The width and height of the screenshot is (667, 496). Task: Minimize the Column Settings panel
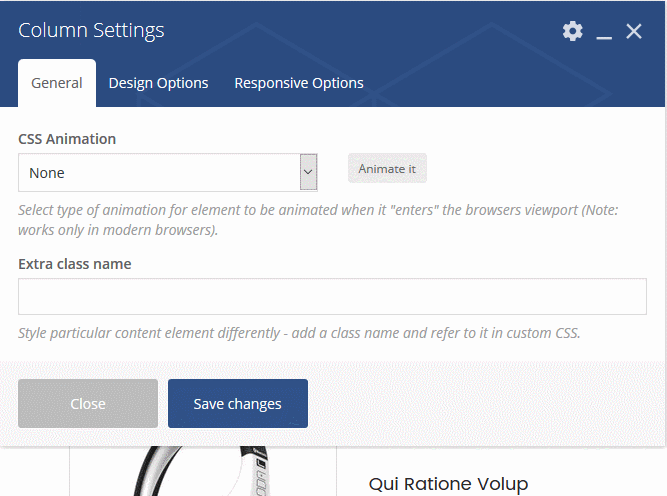coord(604,32)
